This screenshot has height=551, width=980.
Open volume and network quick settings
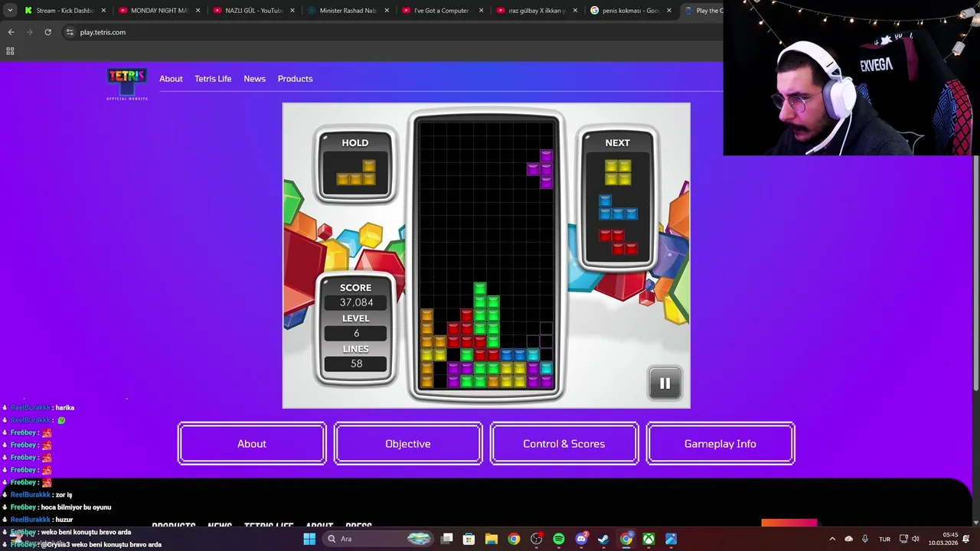910,539
